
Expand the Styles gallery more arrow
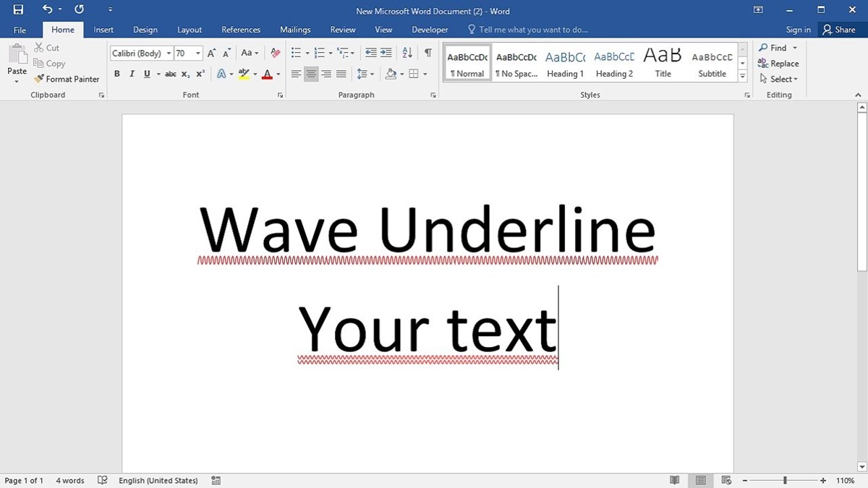click(742, 76)
